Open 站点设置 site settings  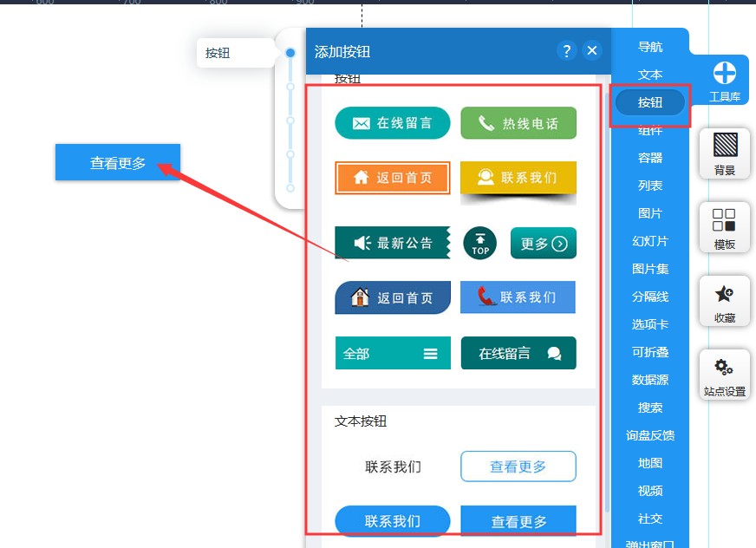point(724,375)
